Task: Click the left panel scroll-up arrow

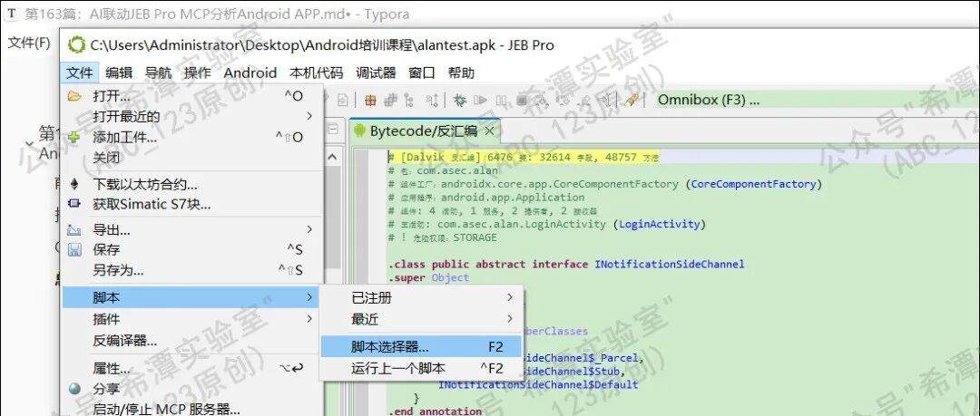Action: pos(332,157)
